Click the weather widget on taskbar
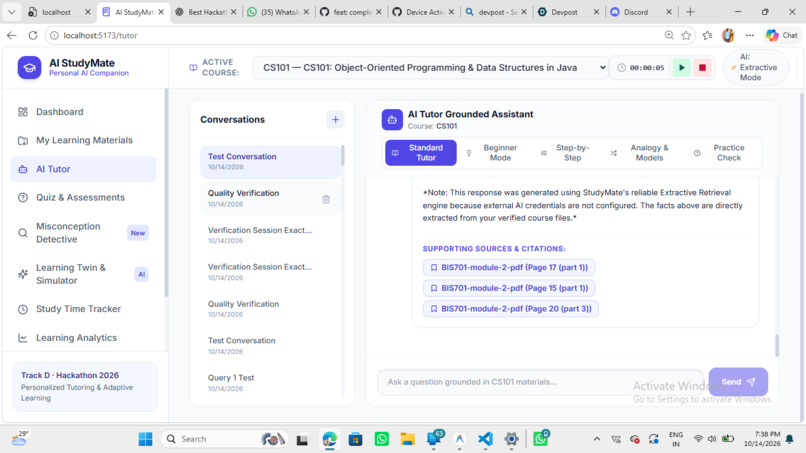 point(20,438)
